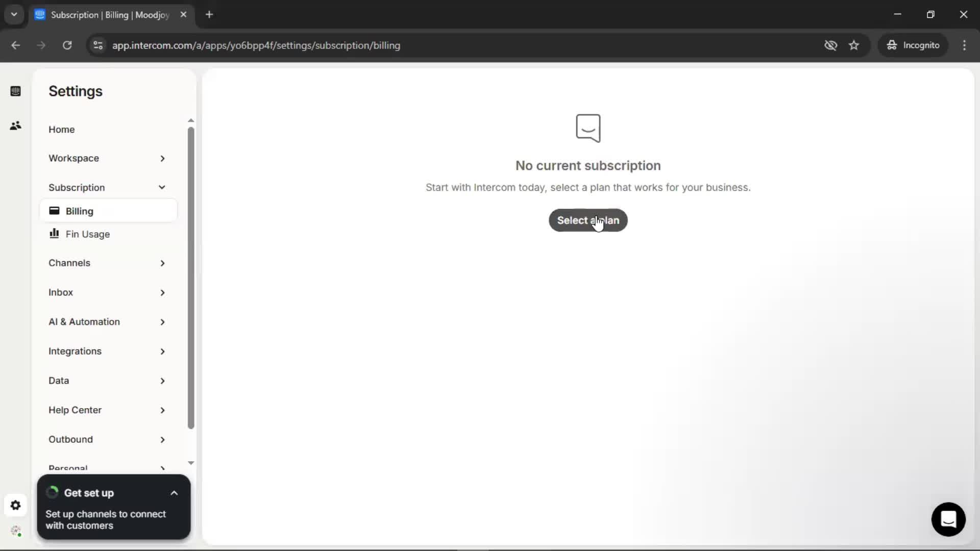Viewport: 980px width, 551px height.
Task: Open the Contacts people icon in left rail
Action: pos(15,126)
